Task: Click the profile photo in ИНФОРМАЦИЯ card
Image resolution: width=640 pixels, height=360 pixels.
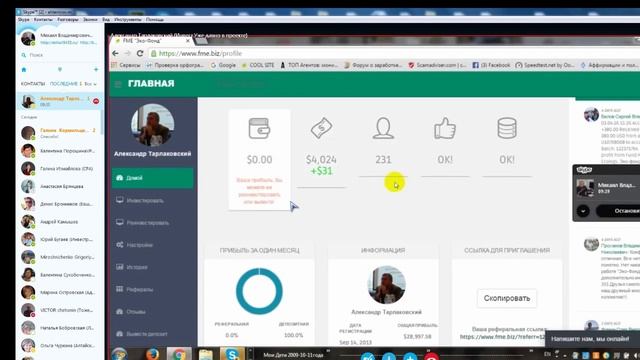Action: (386, 285)
